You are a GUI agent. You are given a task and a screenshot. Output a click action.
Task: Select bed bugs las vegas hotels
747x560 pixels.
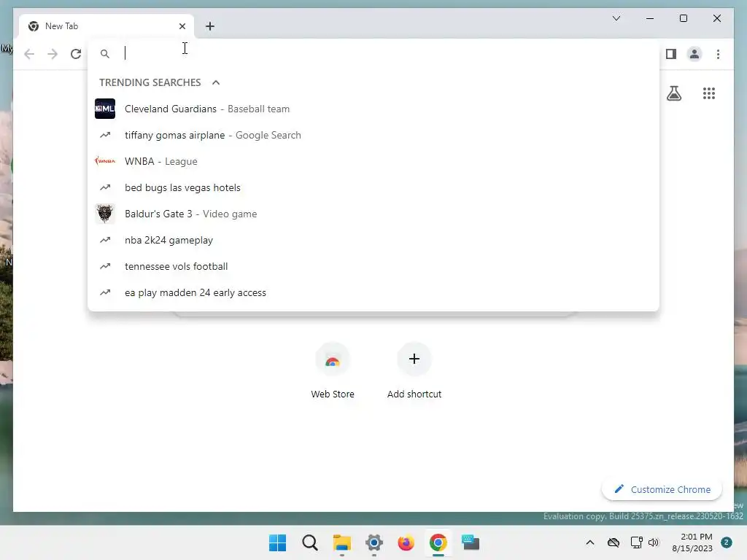click(x=373, y=187)
